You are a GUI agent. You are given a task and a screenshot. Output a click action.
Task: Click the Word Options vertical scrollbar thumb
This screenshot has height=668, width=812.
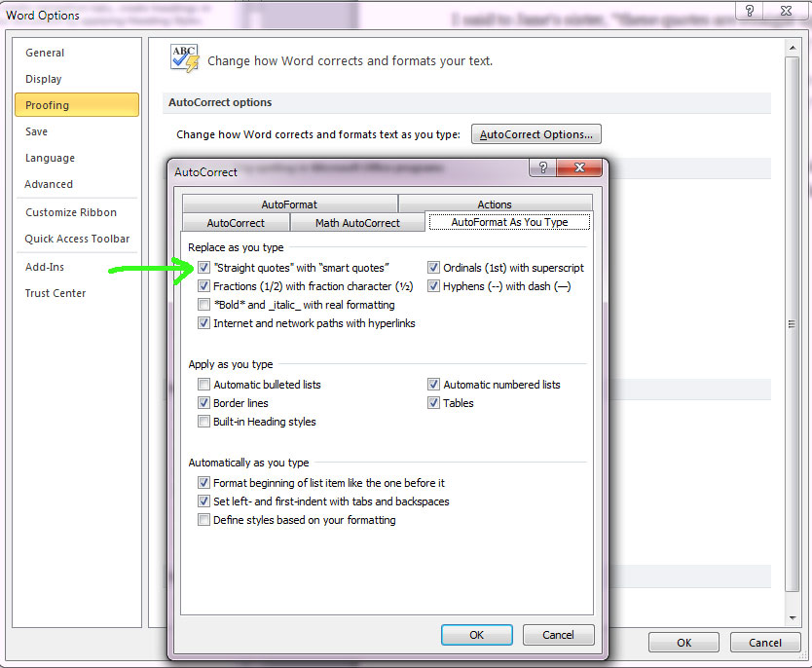click(x=792, y=324)
